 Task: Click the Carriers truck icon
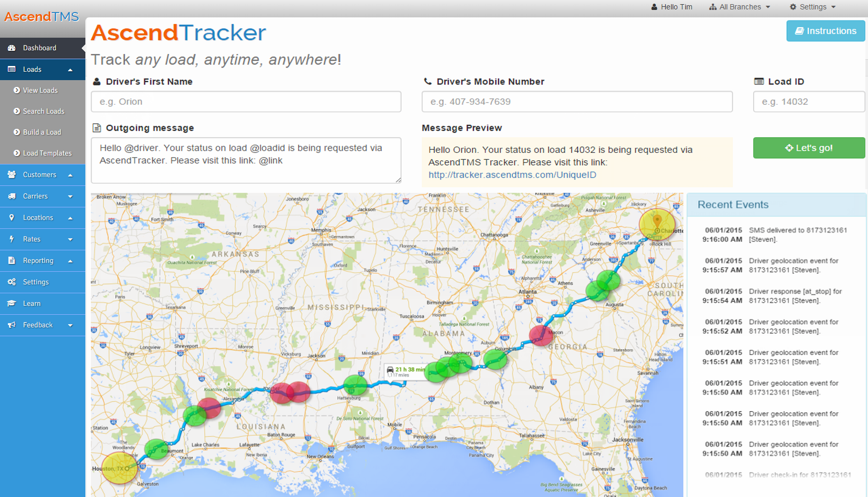point(12,196)
